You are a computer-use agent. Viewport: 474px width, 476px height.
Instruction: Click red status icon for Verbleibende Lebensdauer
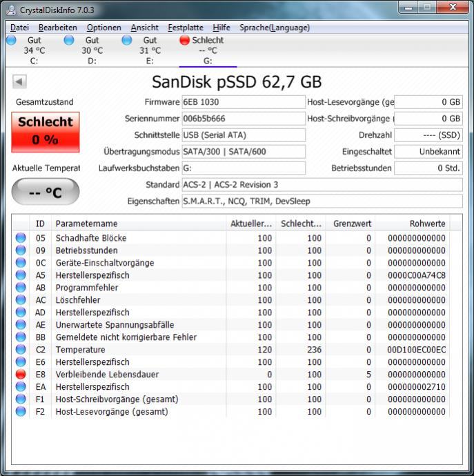(x=21, y=375)
